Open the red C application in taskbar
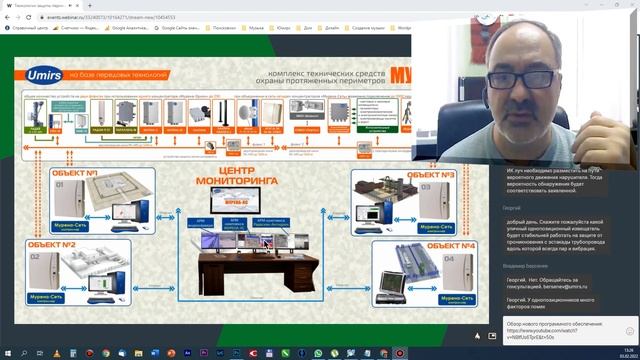Viewport: 640px width, 360px height. pyautogui.click(x=253, y=353)
